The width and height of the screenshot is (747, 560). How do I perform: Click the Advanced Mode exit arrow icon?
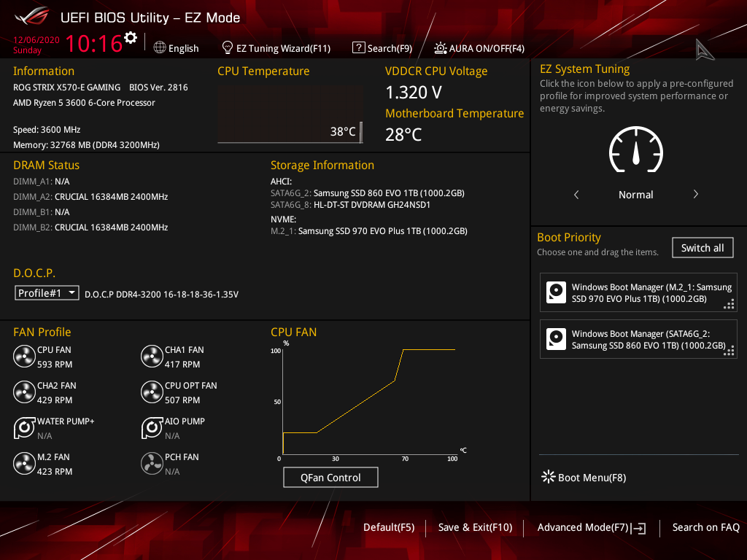point(639,528)
